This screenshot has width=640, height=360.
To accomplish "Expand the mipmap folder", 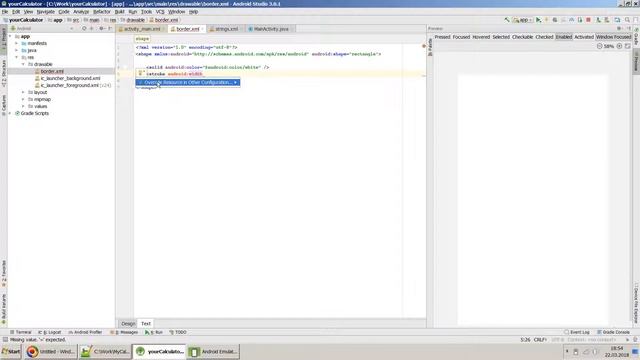I will pos(23,99).
